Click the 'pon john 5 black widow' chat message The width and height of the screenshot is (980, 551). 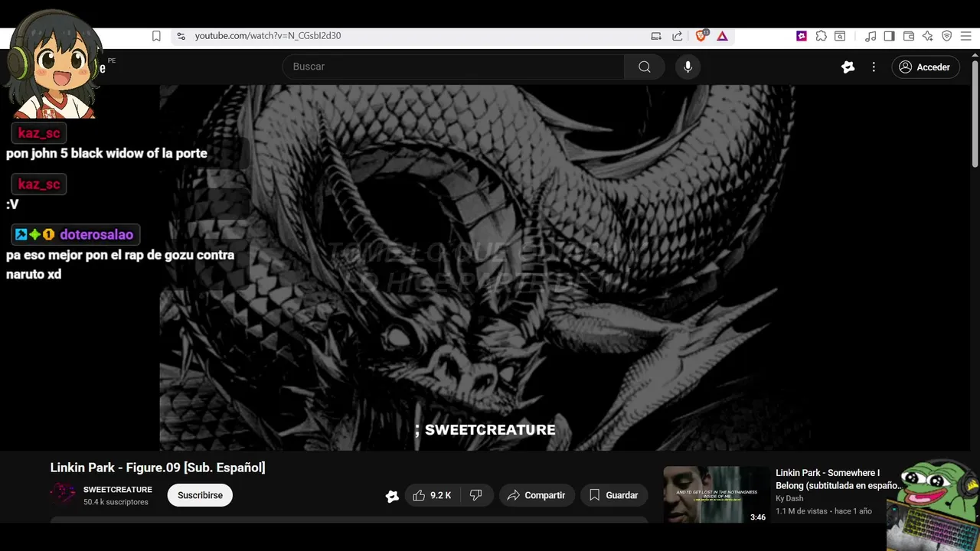click(106, 153)
